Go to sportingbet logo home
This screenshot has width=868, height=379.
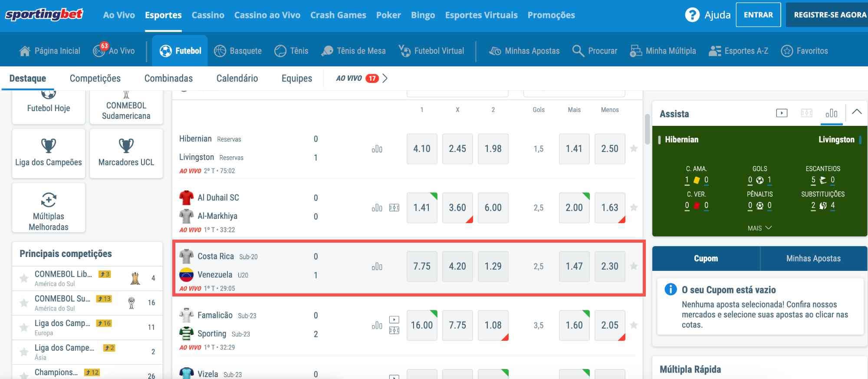point(44,15)
